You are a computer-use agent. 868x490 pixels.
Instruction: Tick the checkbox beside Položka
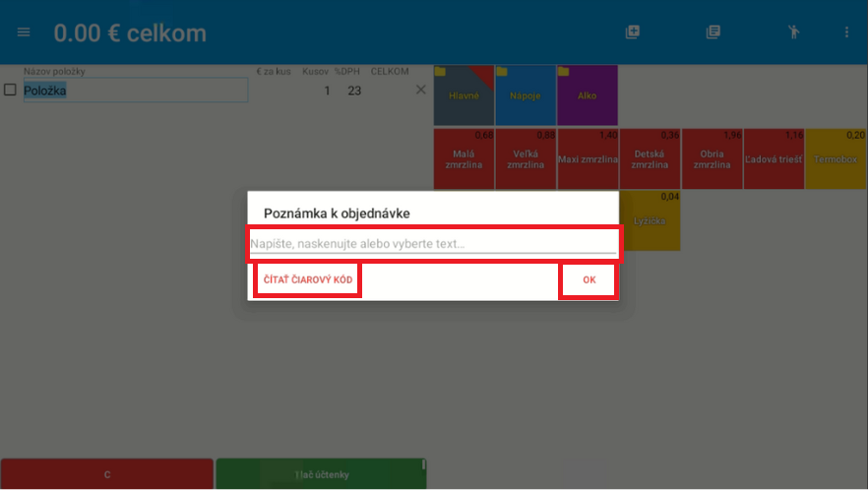tap(10, 91)
